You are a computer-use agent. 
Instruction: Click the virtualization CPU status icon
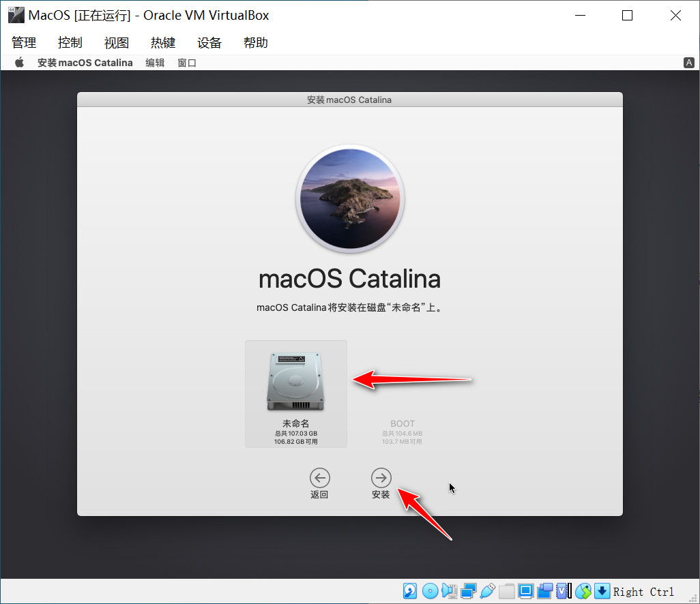click(x=564, y=591)
